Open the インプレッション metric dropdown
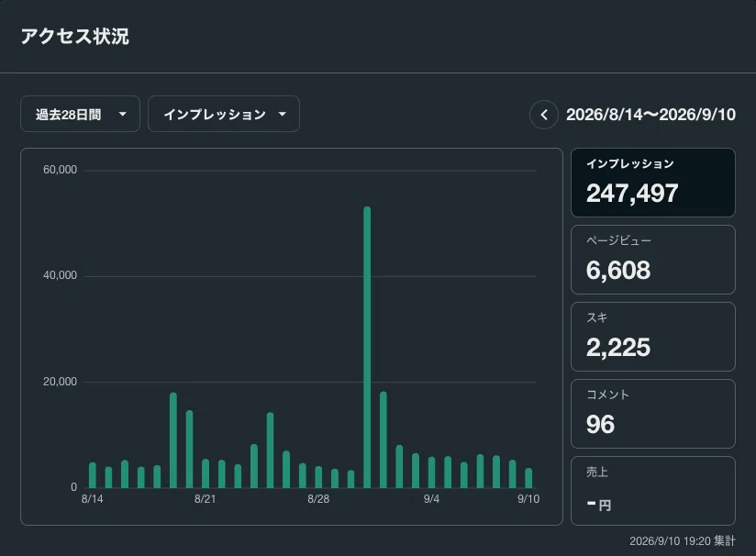Image resolution: width=756 pixels, height=556 pixels. pyautogui.click(x=224, y=114)
